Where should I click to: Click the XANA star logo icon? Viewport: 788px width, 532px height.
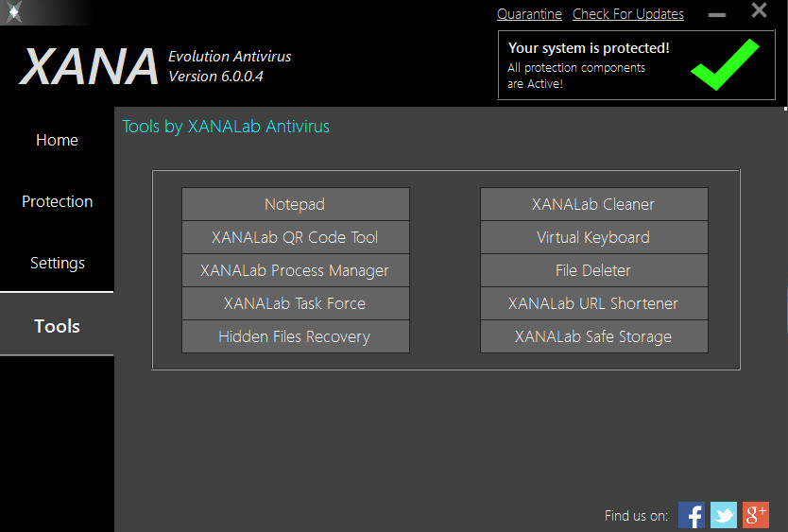tap(13, 11)
